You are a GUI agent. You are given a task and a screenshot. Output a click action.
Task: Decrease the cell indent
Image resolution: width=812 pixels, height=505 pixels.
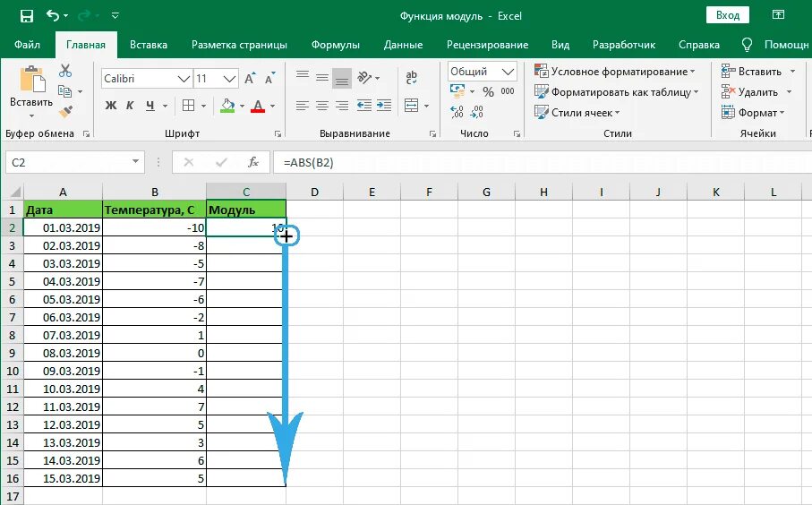[x=364, y=106]
